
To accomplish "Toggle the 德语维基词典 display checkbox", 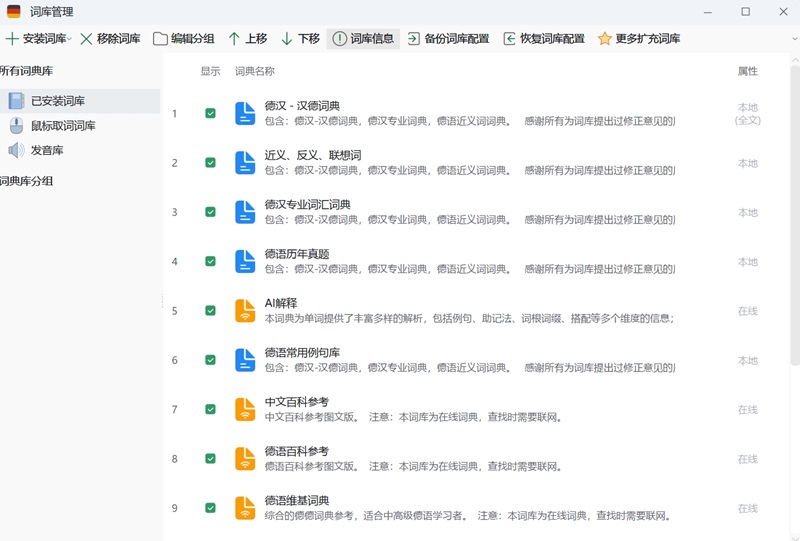I will coord(210,508).
